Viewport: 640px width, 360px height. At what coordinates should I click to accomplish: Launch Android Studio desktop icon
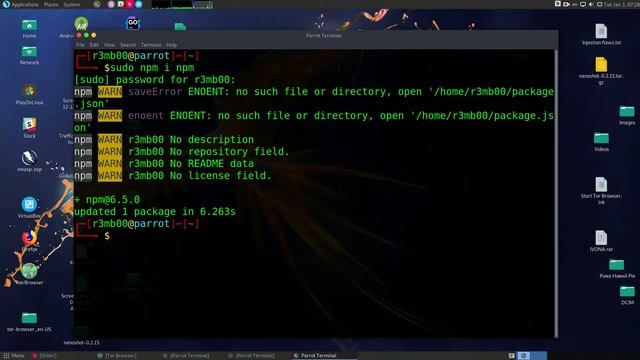pos(81,24)
